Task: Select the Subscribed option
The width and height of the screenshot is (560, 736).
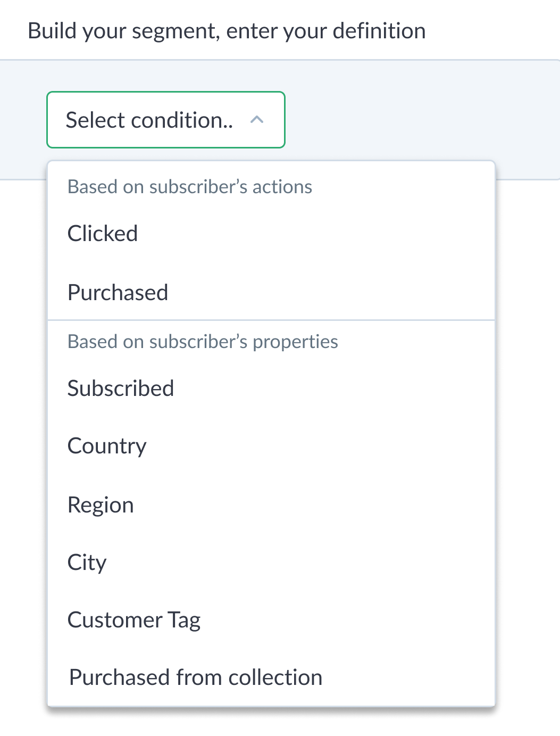Action: (121, 388)
